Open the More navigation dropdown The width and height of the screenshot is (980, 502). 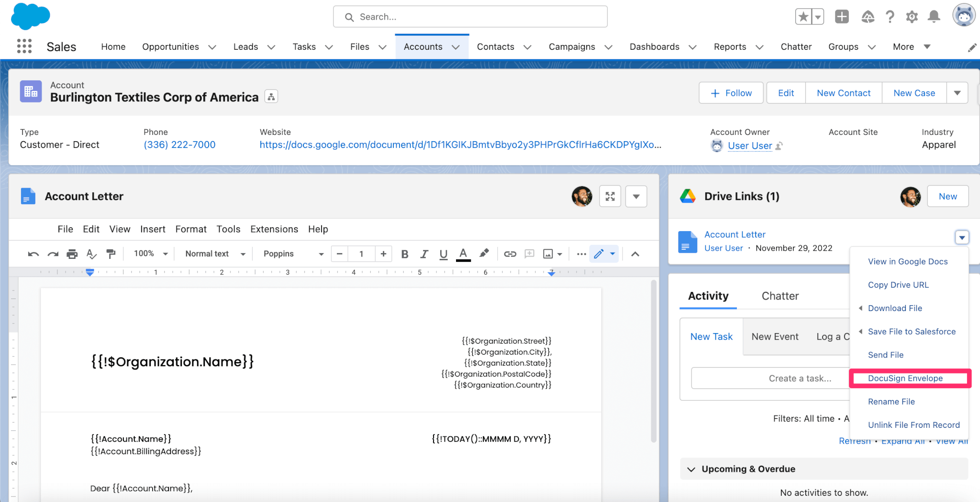911,46
